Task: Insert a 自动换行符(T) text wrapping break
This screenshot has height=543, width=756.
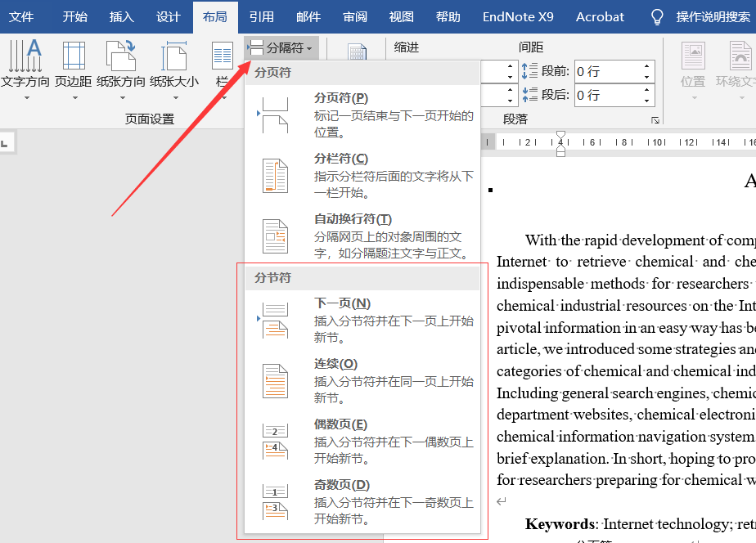Action: [x=362, y=236]
